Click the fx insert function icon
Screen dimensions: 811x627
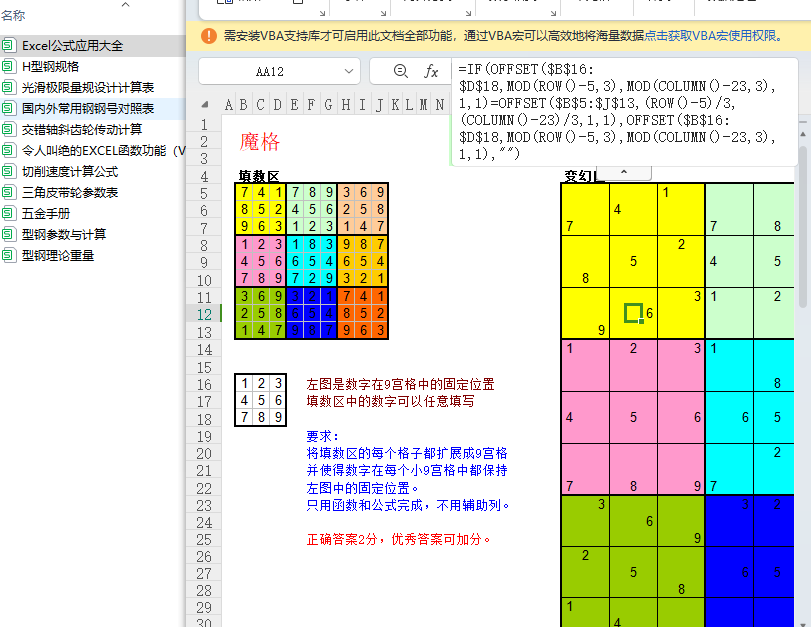431,71
